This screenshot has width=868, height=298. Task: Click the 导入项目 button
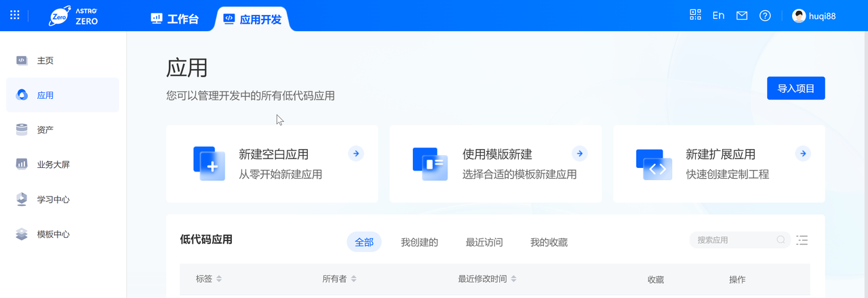point(796,88)
